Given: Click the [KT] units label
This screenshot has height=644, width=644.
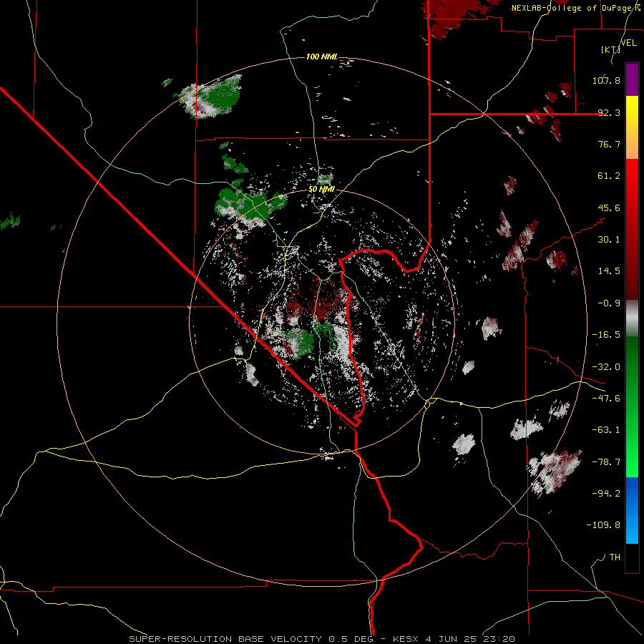Looking at the screenshot, I should 611,49.
